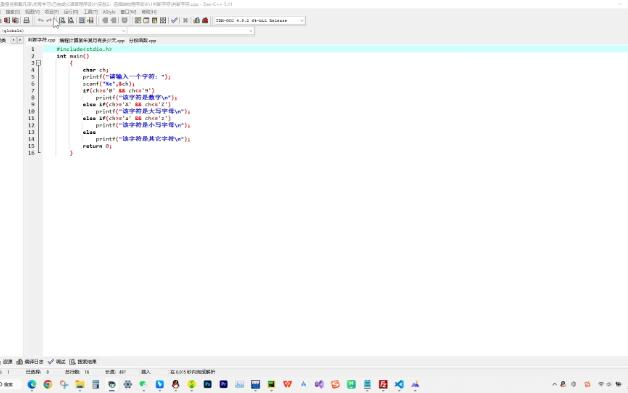This screenshot has width=628, height=393.
Task: Click the Run window icon
Action: pos(146,20)
